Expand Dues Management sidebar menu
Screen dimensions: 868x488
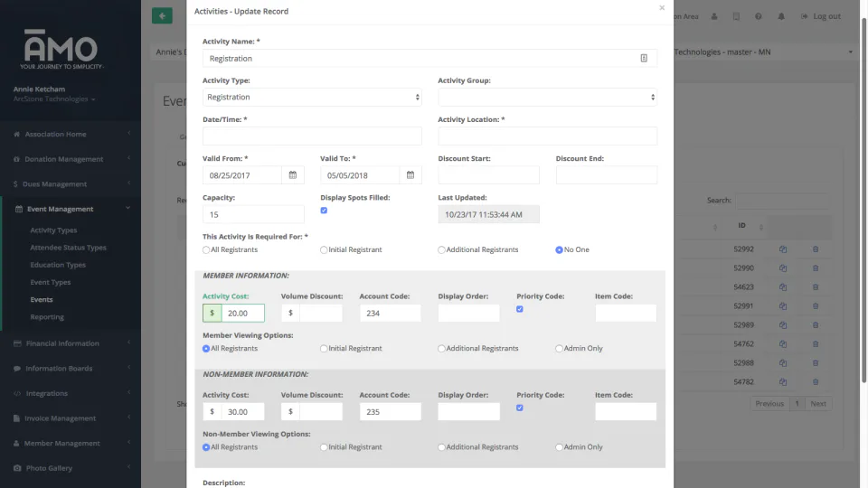point(71,183)
